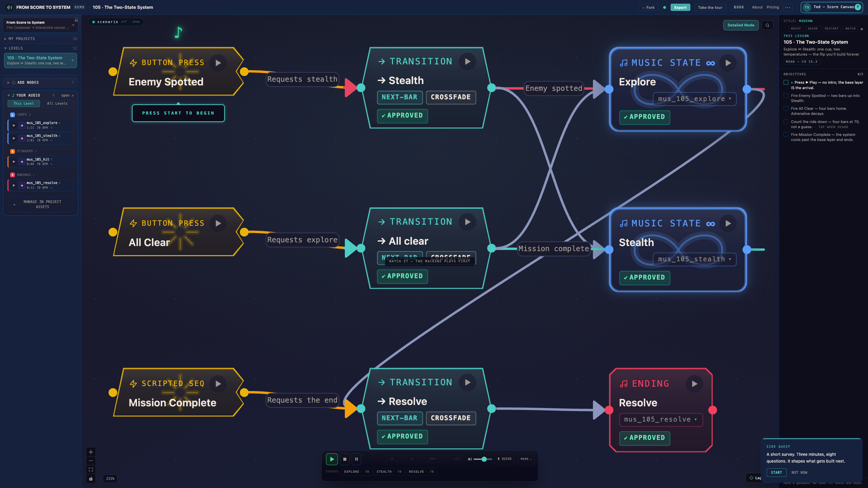Viewport: 868px width, 488px height.
Task: Preview the Mission Complete scripted seq node
Action: coord(218,384)
